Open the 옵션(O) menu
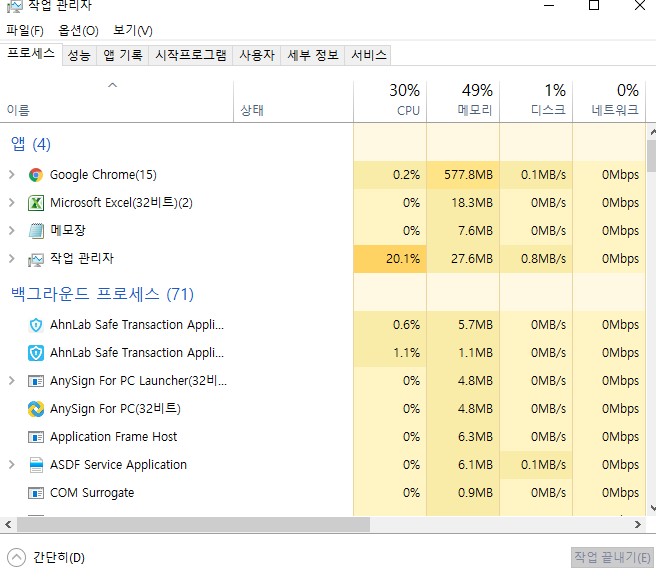Screen dimensions: 656x577 78,31
